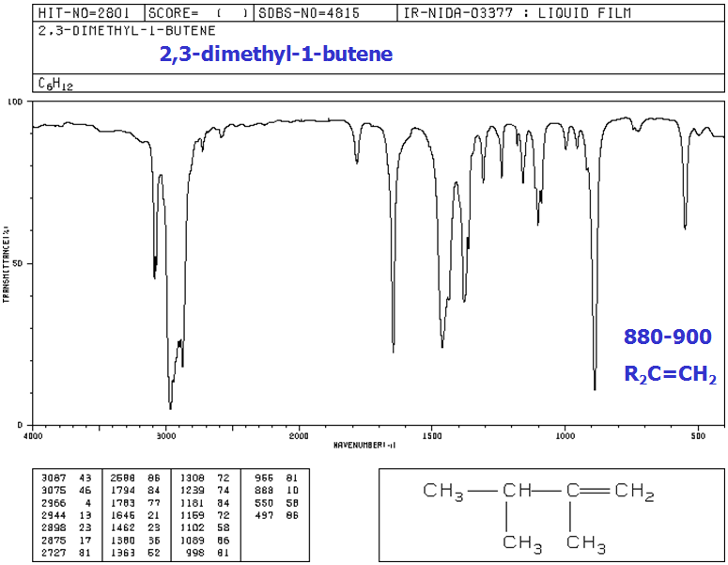
Task: Select the 50 tick on transmittance axis
Action: coord(17,263)
